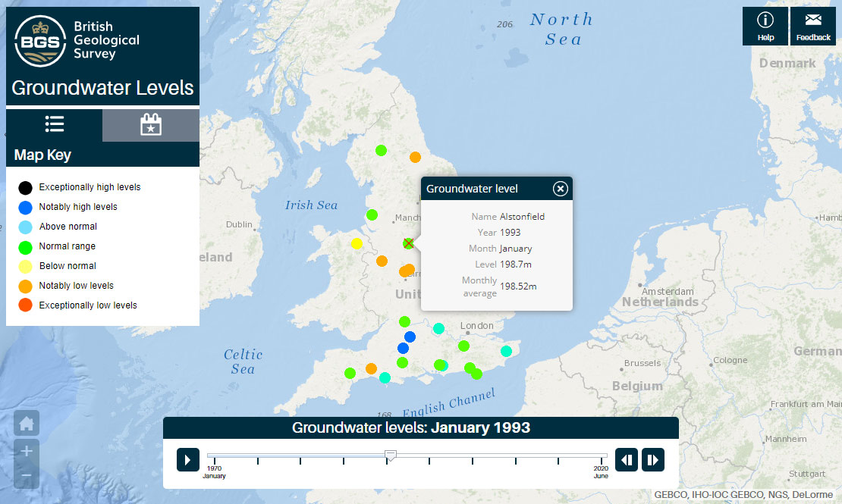The height and width of the screenshot is (504, 842).
Task: Play the groundwater timeline animation
Action: pos(188,460)
